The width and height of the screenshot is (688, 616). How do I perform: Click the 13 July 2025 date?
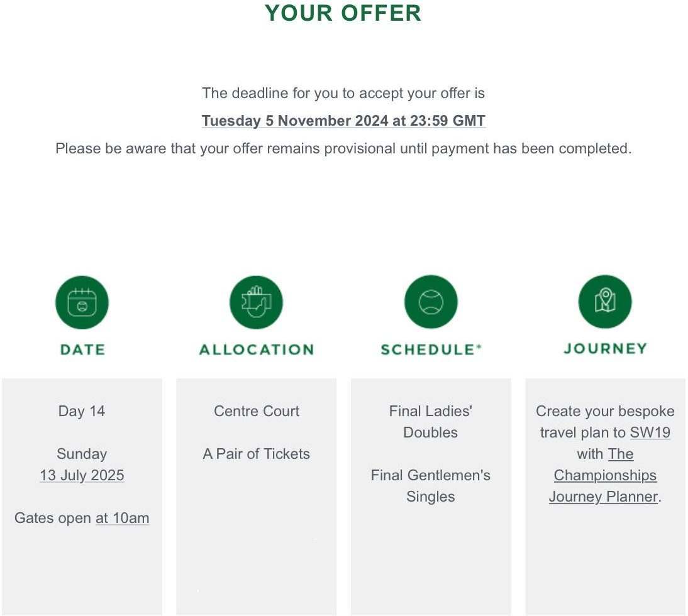click(x=82, y=475)
